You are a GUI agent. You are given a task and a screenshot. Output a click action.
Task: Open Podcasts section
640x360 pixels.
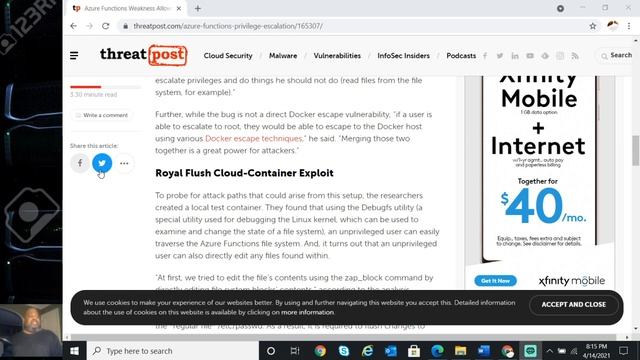pyautogui.click(x=461, y=56)
